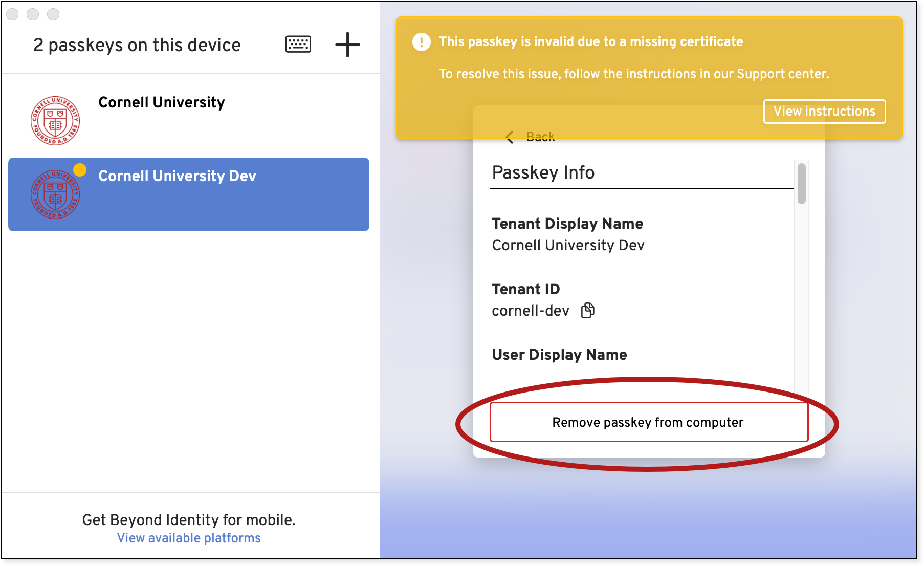
Task: Click the macOS red close window button
Action: tap(13, 14)
